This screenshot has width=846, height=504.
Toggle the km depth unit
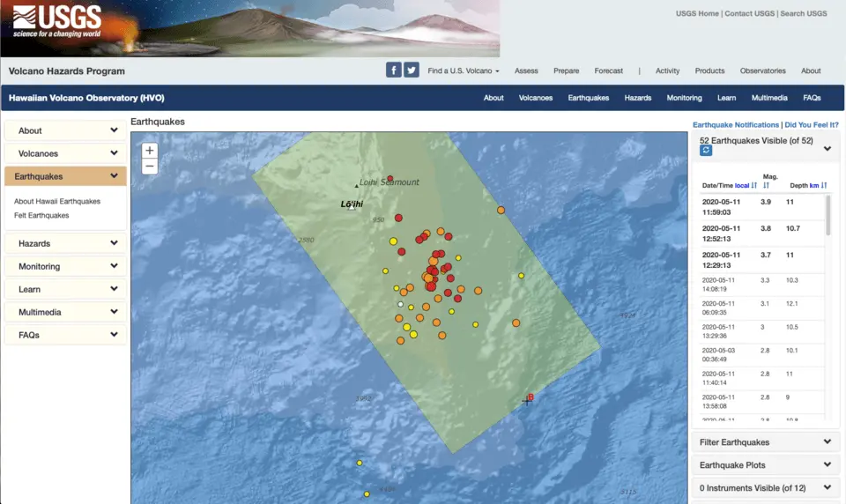[x=814, y=185]
